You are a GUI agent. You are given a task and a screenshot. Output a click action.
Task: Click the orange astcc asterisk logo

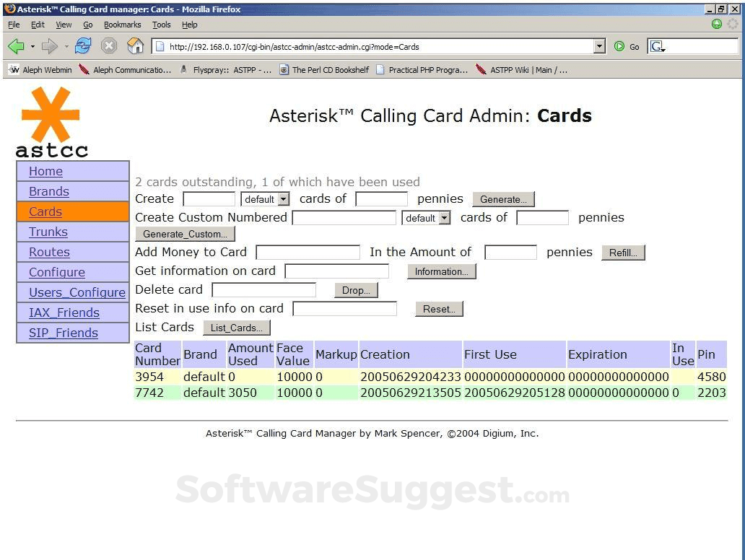[51, 115]
